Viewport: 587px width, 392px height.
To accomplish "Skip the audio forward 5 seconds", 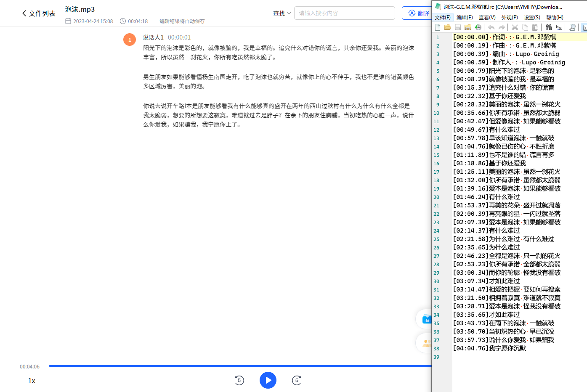I will [x=297, y=380].
